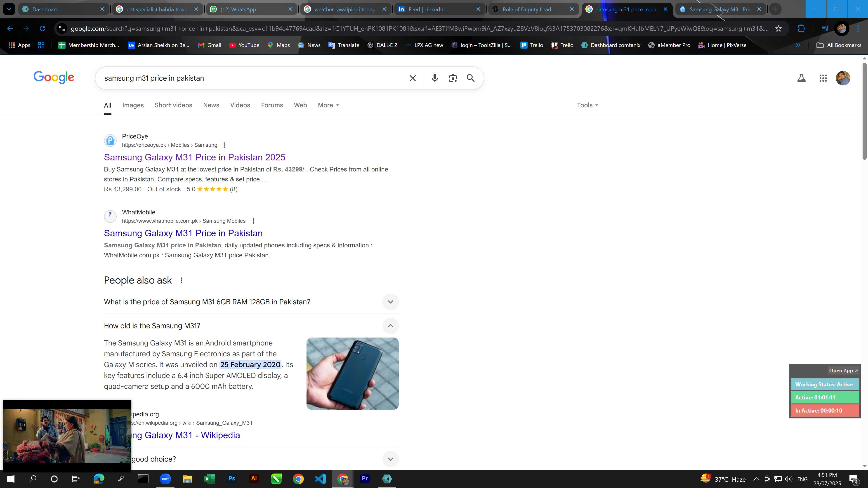Image resolution: width=868 pixels, height=488 pixels.
Task: Open People also ask options menu
Action: pos(181,280)
